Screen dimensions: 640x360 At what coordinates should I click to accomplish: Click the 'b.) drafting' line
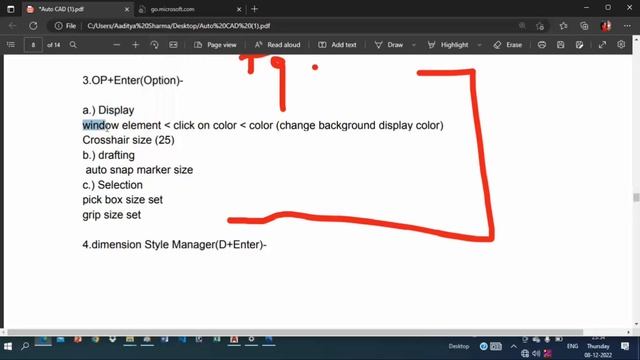pyautogui.click(x=108, y=155)
